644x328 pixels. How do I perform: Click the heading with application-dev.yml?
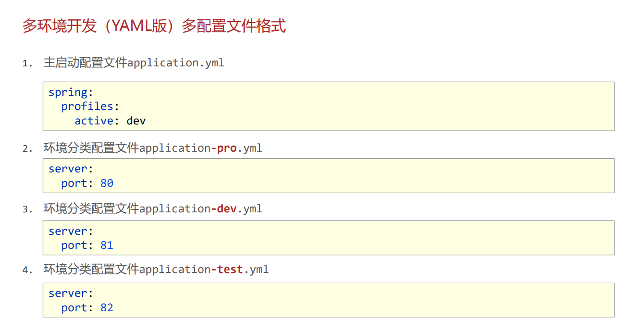coord(153,209)
